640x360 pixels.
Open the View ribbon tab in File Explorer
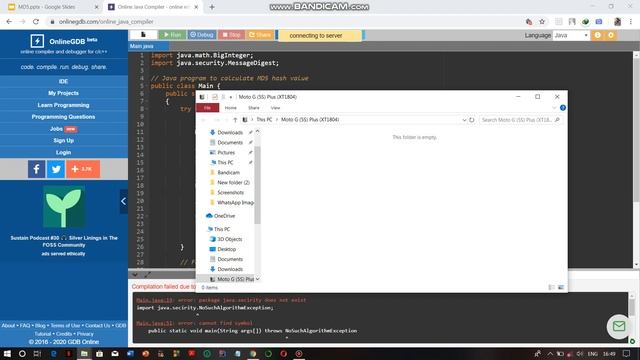(276, 108)
